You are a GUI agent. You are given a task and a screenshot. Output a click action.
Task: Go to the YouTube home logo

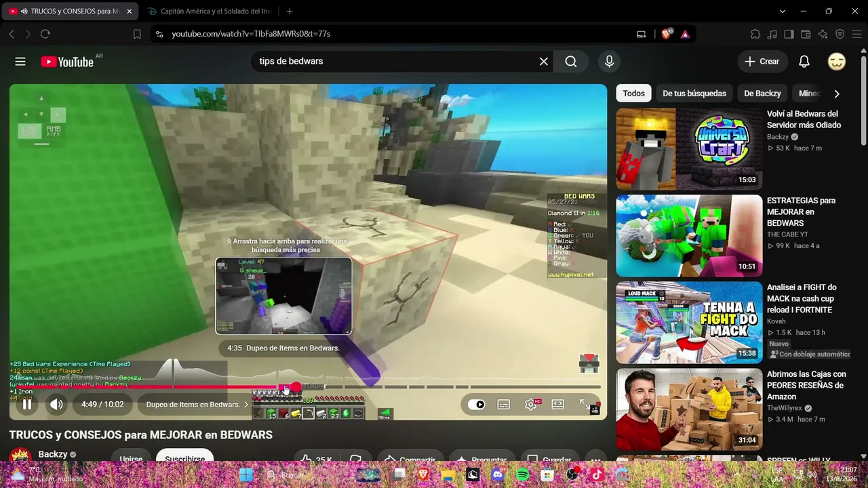click(x=67, y=62)
